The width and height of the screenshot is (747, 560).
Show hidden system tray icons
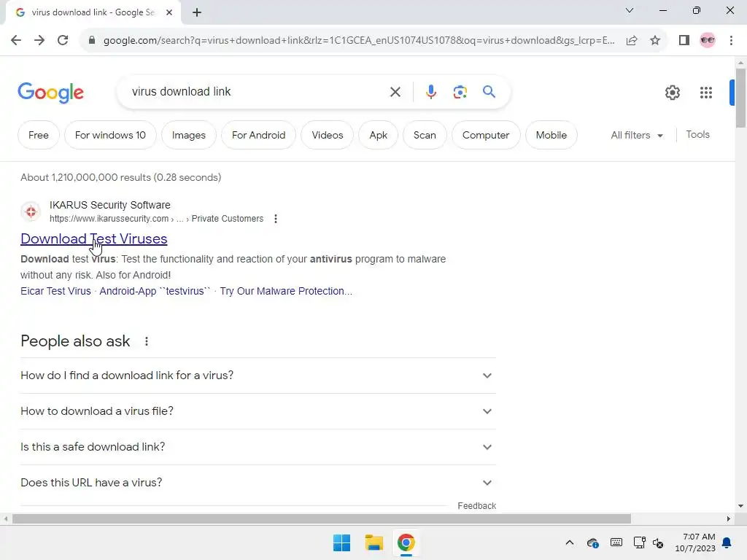(569, 542)
